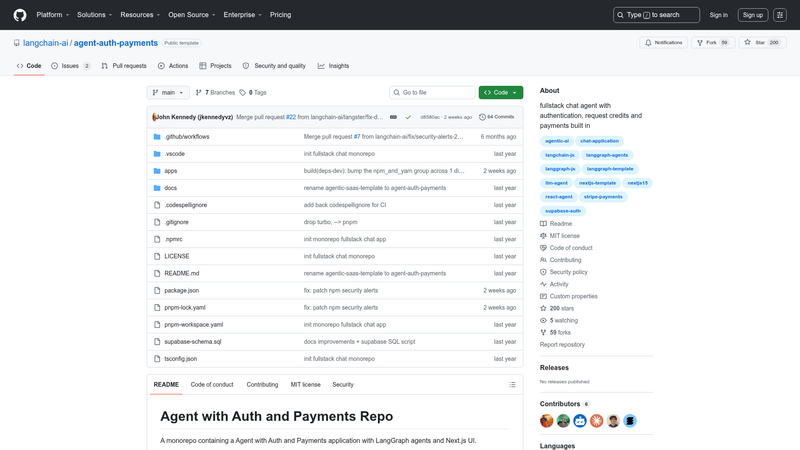Screen dimensions: 800x450
Task: Open the 7 Branches list
Action: [215, 92]
